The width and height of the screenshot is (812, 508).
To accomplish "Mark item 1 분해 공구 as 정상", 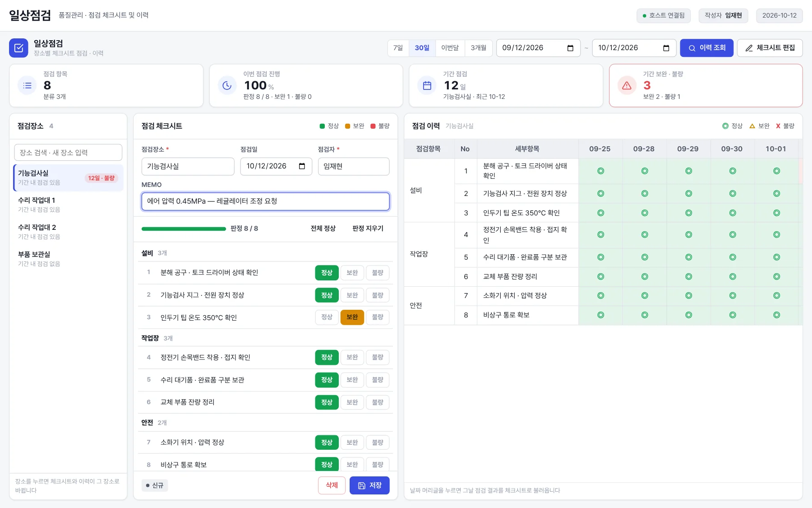I will [327, 273].
